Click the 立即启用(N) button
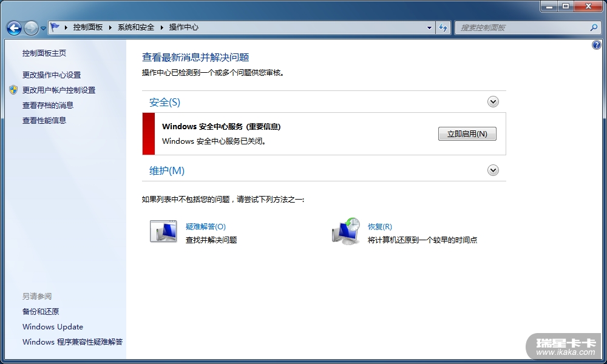607x364 pixels. click(x=467, y=134)
